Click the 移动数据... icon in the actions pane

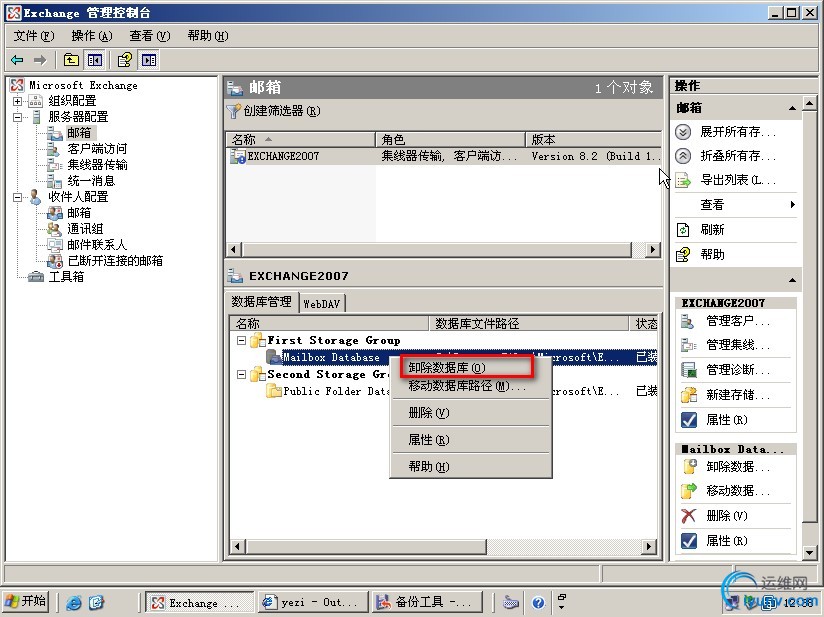point(688,491)
